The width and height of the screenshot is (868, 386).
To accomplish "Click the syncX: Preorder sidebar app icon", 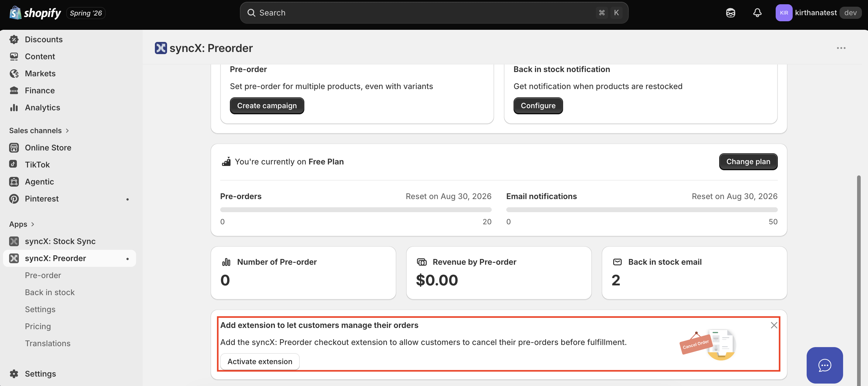I will click(14, 258).
